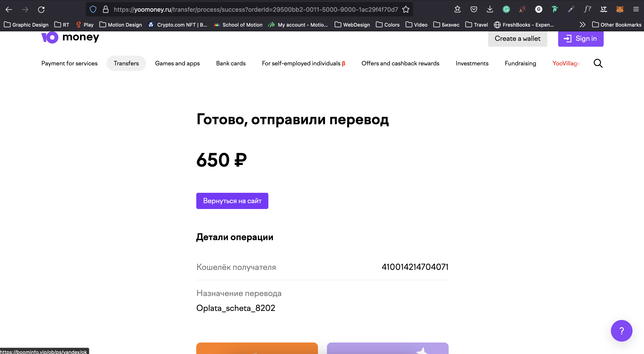Open the purple help question-mark button
The width and height of the screenshot is (644, 354).
(x=621, y=331)
